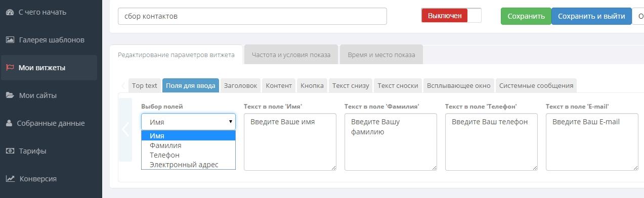Open the 'Текст снизу' sub-tab

coord(351,85)
